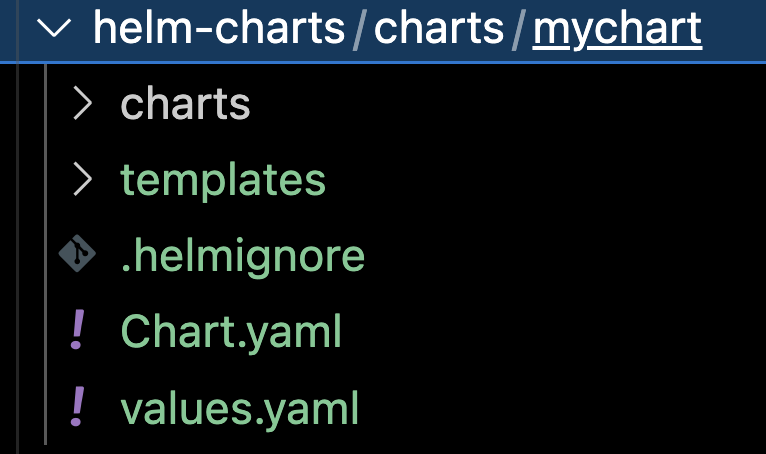
Task: Click the slash separator after helm-charts
Action: click(359, 30)
